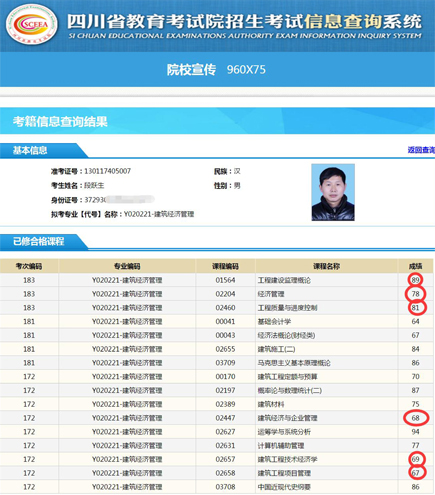This screenshot has width=435, height=495.
Task: Click the 课程编码 column header
Action: click(x=225, y=266)
